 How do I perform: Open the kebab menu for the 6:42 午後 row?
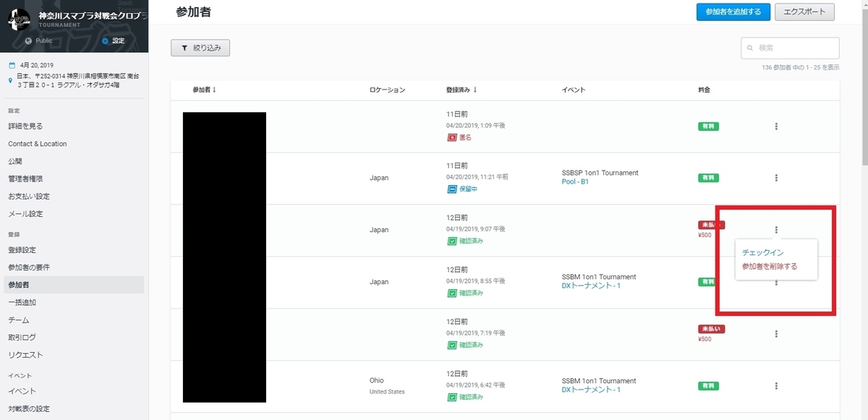tap(776, 386)
